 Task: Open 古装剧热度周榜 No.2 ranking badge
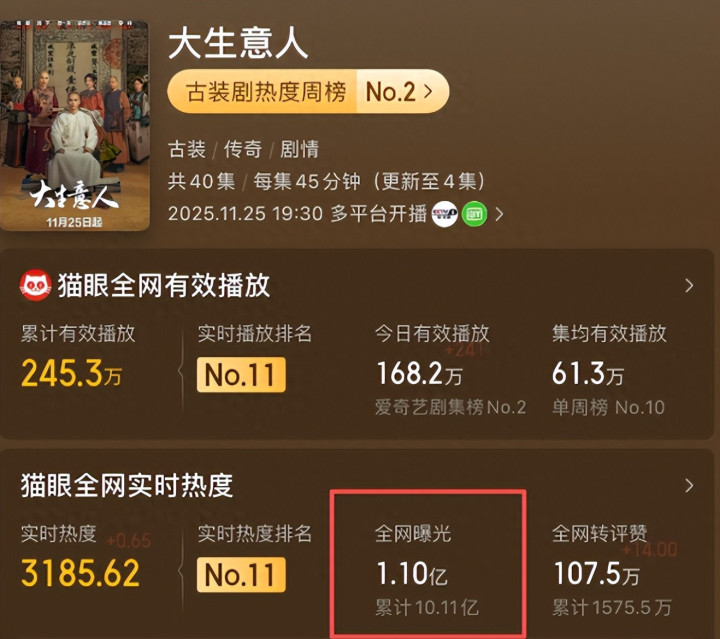(x=308, y=91)
